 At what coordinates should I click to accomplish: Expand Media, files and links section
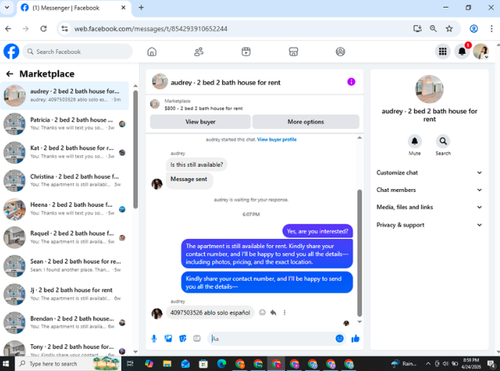(x=429, y=207)
